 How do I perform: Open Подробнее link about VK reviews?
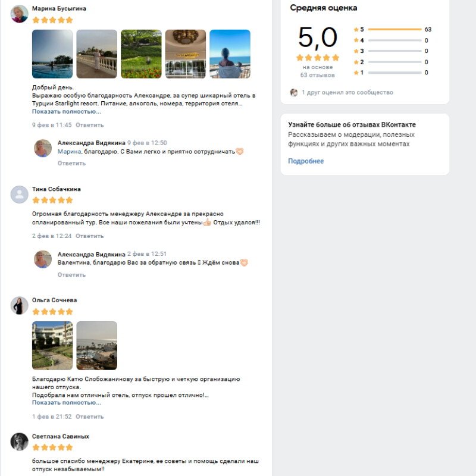(x=306, y=161)
